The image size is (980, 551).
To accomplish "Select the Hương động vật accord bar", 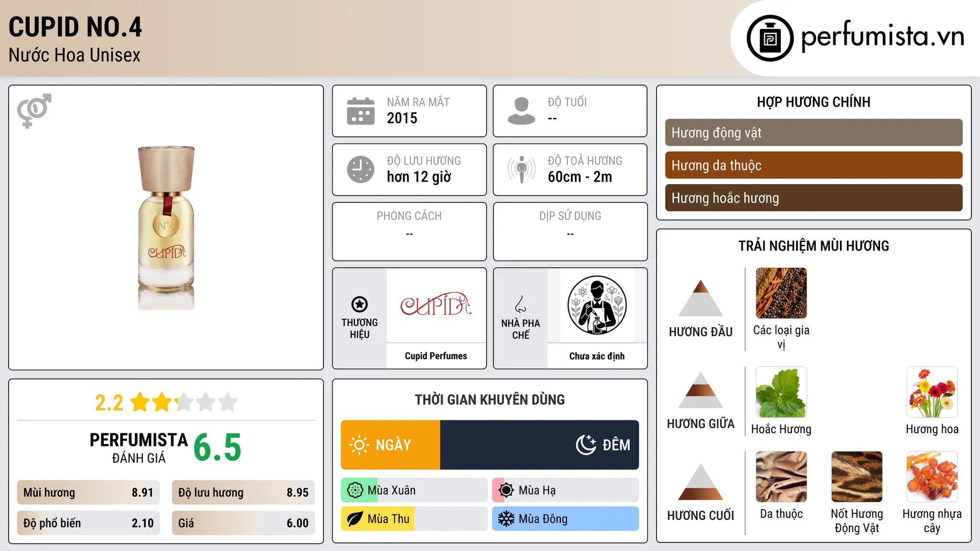I will click(813, 132).
